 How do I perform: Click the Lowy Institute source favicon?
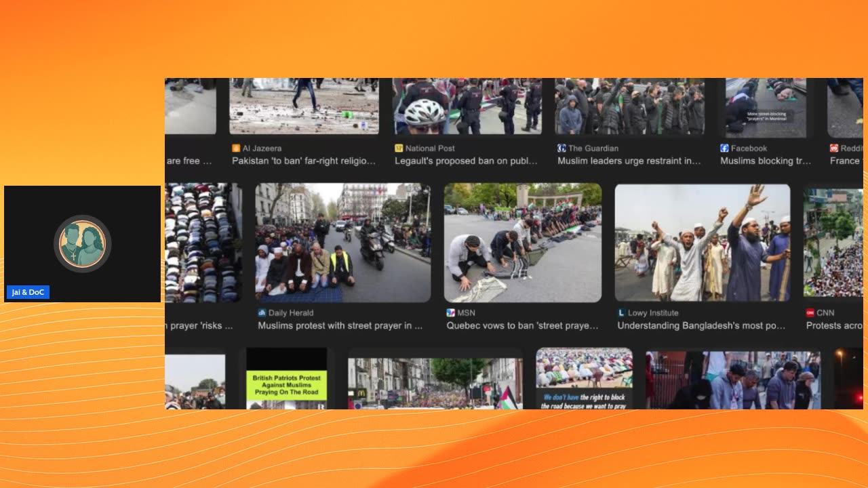(x=621, y=312)
